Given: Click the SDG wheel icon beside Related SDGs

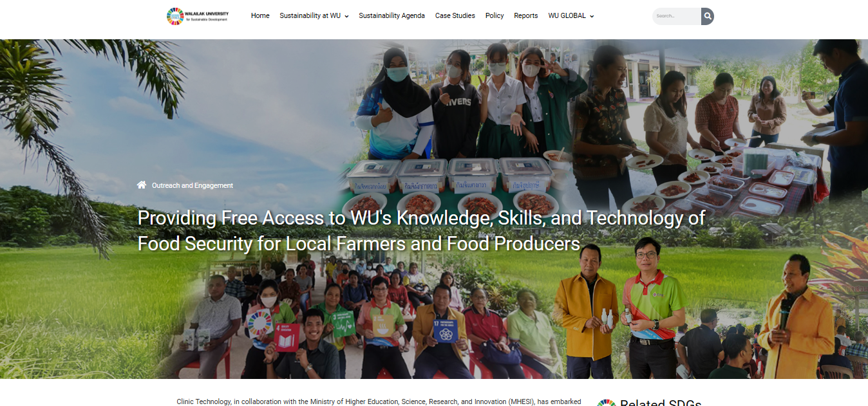Looking at the screenshot, I should tap(606, 403).
